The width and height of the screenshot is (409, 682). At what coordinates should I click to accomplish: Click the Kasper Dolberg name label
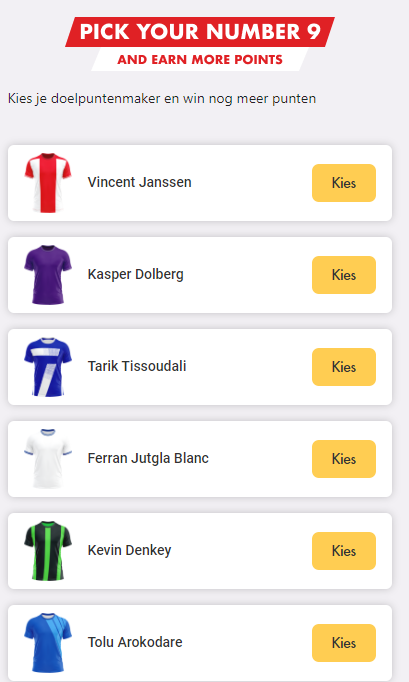(x=135, y=274)
